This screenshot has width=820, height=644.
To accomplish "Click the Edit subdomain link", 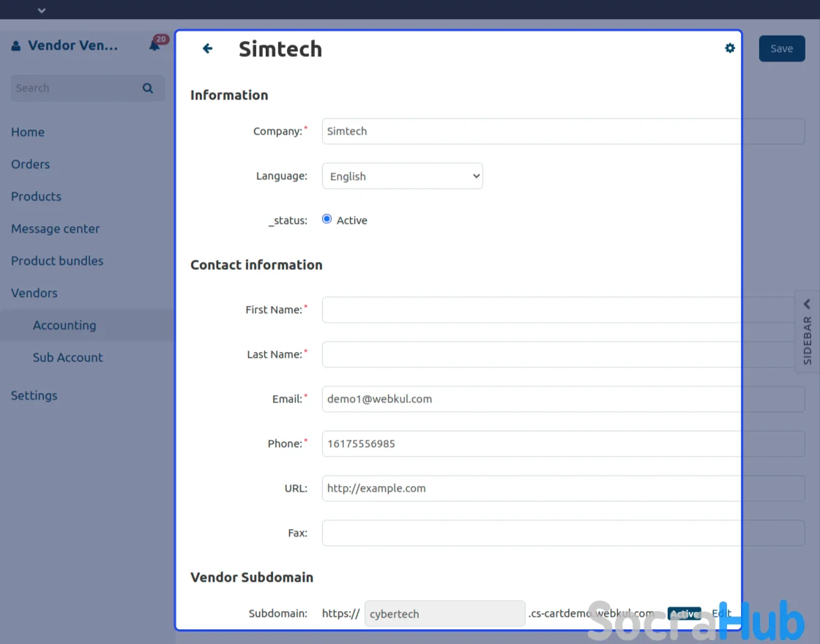I will 721,613.
